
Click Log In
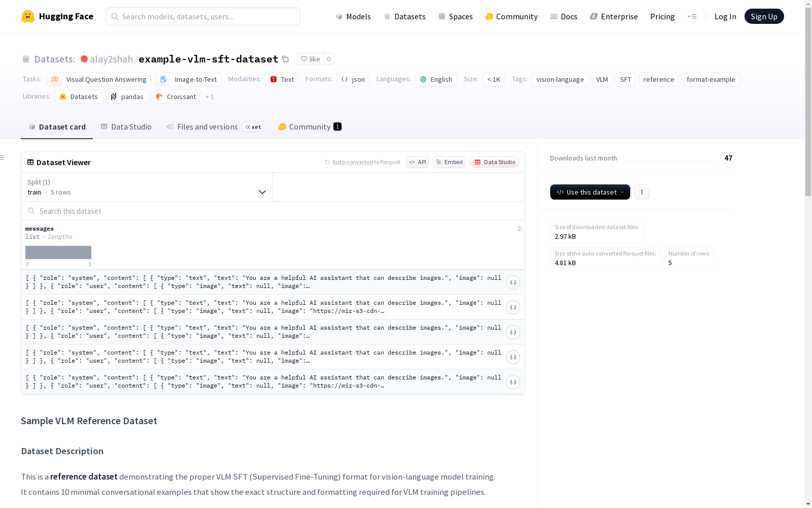click(725, 16)
